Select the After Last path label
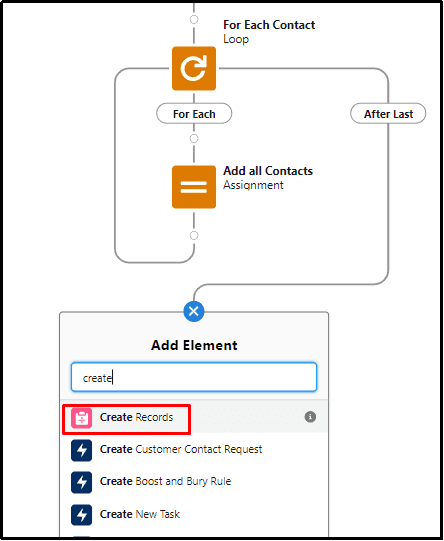Screen dimensions: 444x541 click(388, 114)
